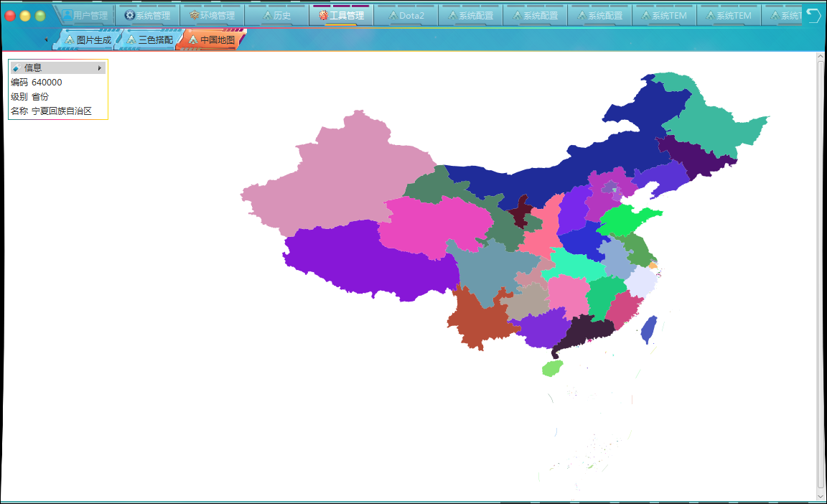Click the triangle icon on the Dota2 tab
Image resolution: width=827 pixels, height=504 pixels.
point(393,15)
